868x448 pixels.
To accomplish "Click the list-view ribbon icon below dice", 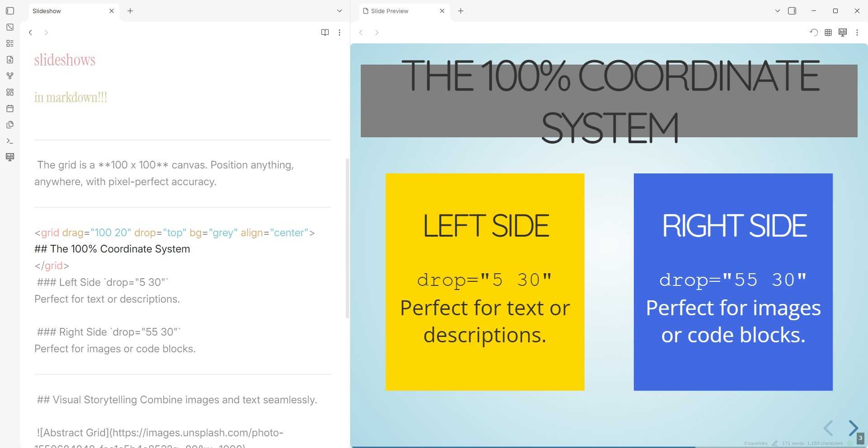I will click(10, 43).
